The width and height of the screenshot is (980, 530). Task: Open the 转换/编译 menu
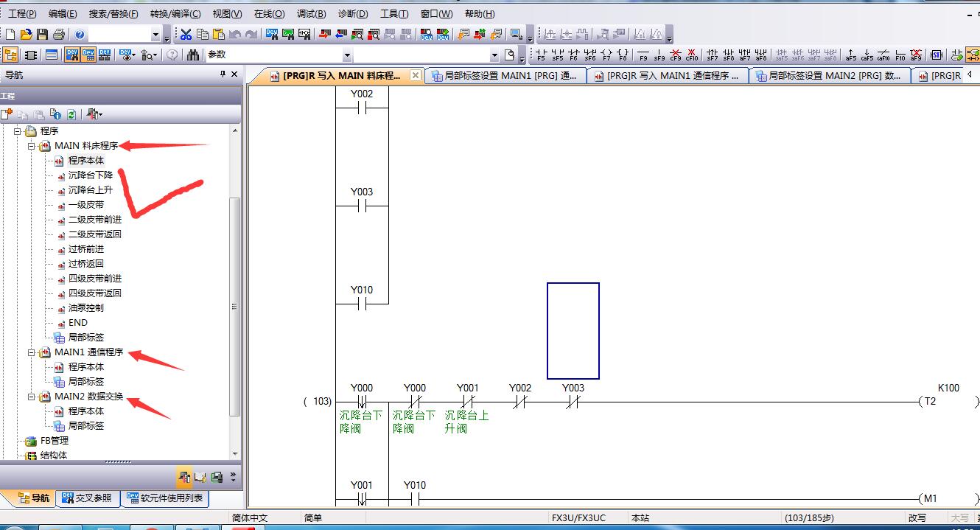click(175, 14)
